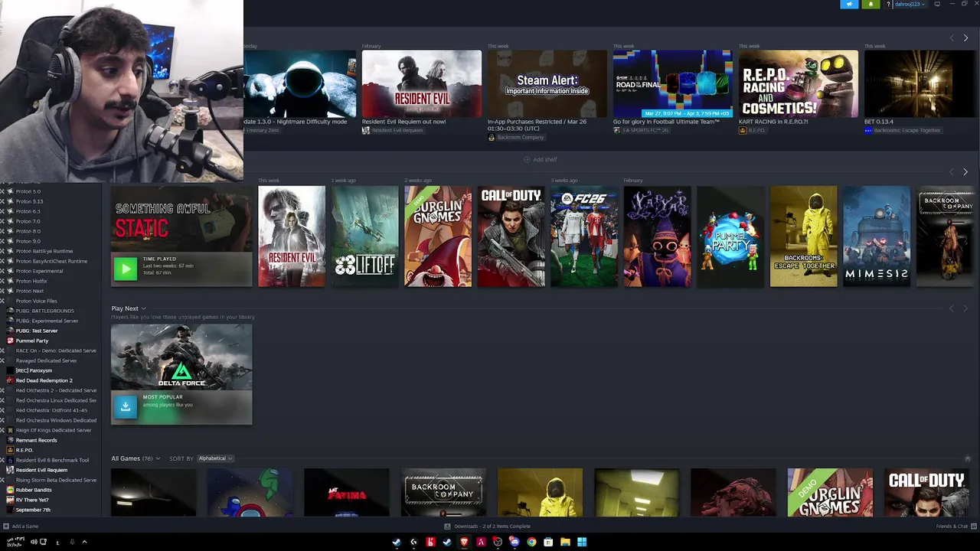Screen dimensions: 980x551
Task: Open Microsoft Store icon in taskbar
Action: (x=548, y=542)
